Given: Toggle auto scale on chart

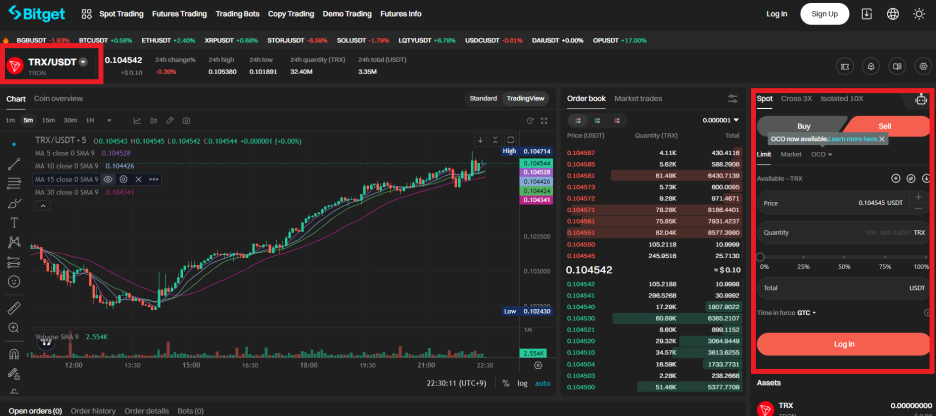Looking at the screenshot, I should [x=543, y=383].
